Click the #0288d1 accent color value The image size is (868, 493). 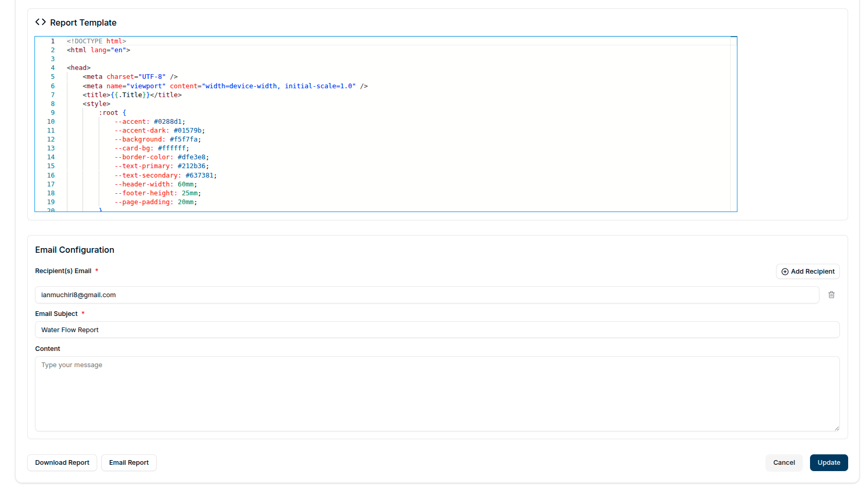[x=168, y=122]
